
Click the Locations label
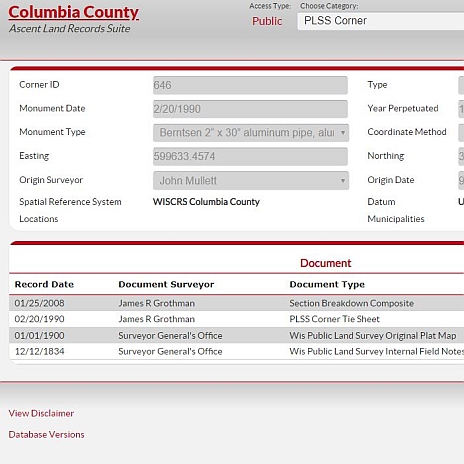[39, 219]
